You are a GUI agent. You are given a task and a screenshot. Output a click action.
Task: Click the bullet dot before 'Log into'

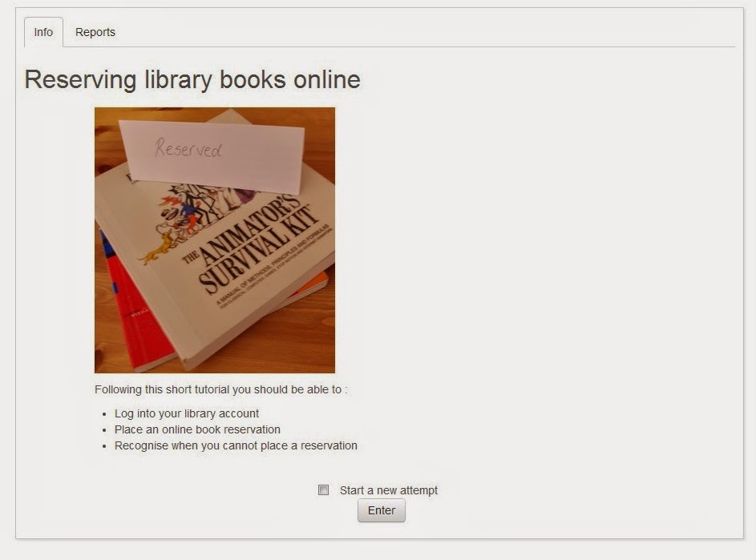click(x=105, y=414)
